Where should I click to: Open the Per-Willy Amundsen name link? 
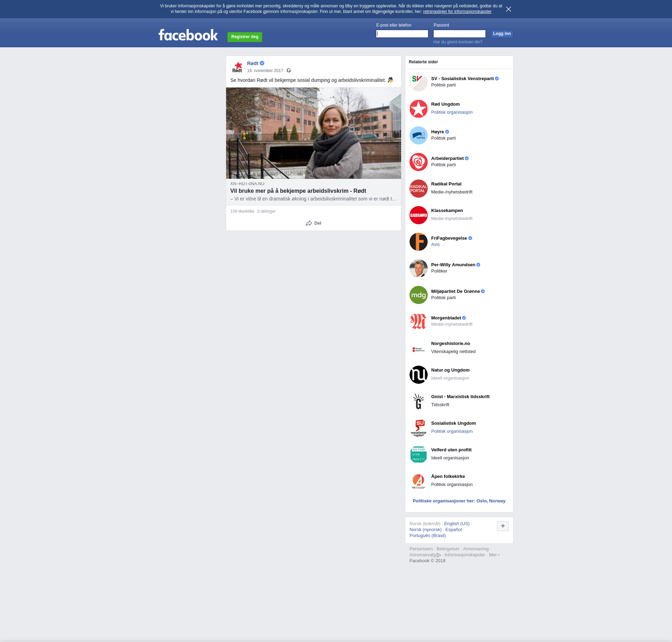(x=453, y=265)
